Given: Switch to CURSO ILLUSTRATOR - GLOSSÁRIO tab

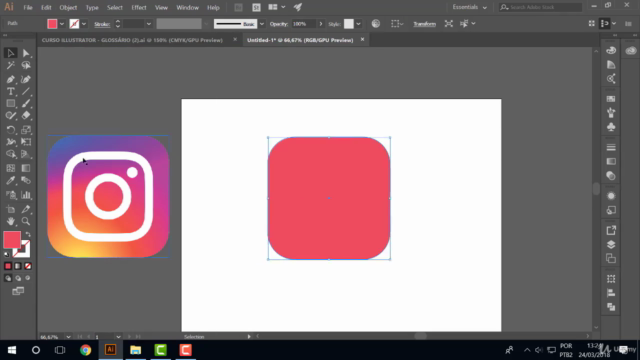Looking at the screenshot, I should (x=132, y=40).
